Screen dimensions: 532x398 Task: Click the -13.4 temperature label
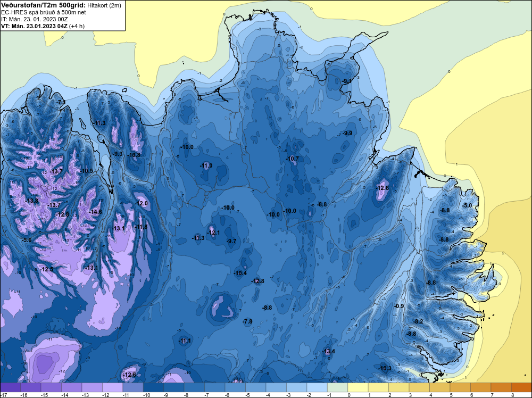click(x=328, y=351)
